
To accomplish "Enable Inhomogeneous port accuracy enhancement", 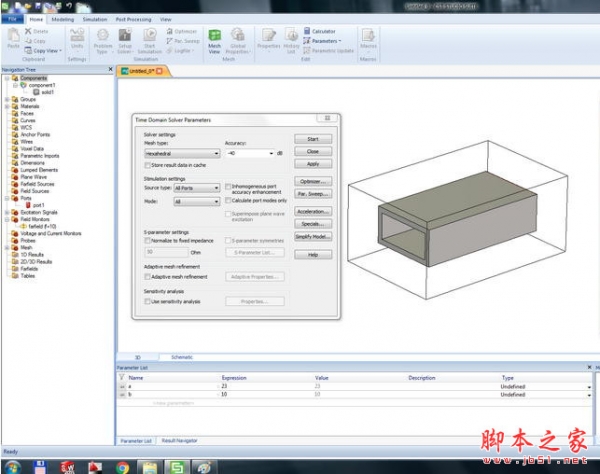I will click(x=228, y=186).
